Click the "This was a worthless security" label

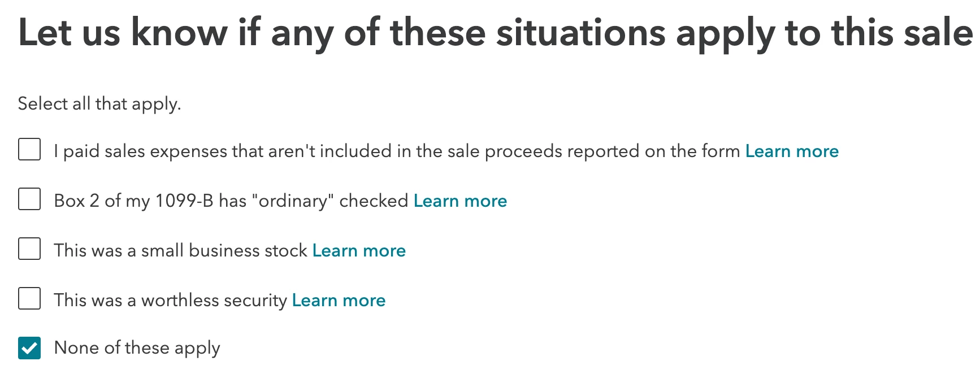tap(171, 301)
